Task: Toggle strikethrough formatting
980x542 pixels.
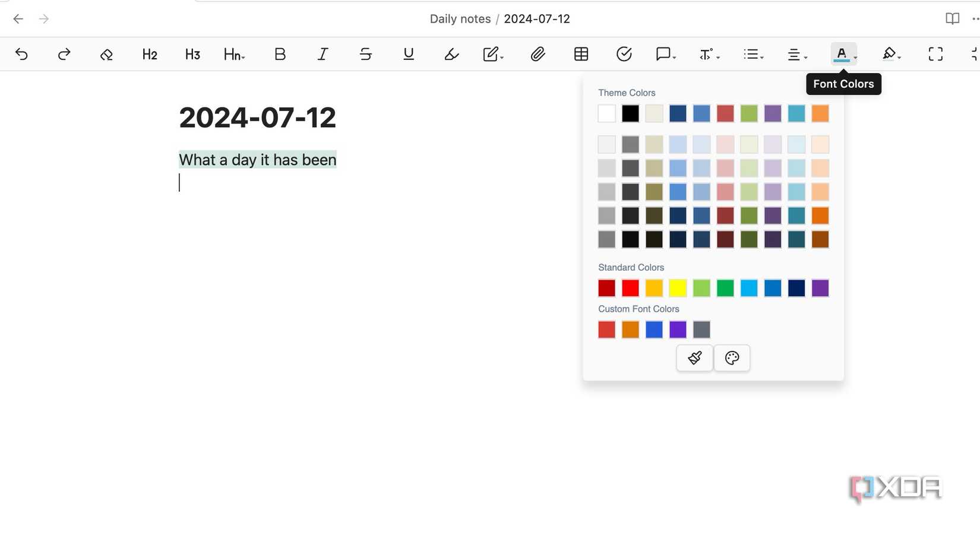Action: tap(366, 54)
